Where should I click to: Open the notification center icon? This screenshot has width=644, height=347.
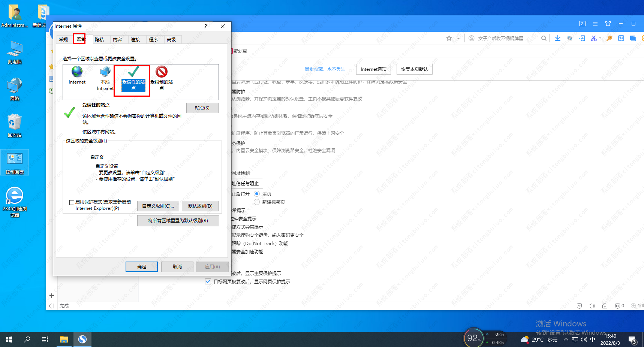(x=633, y=340)
